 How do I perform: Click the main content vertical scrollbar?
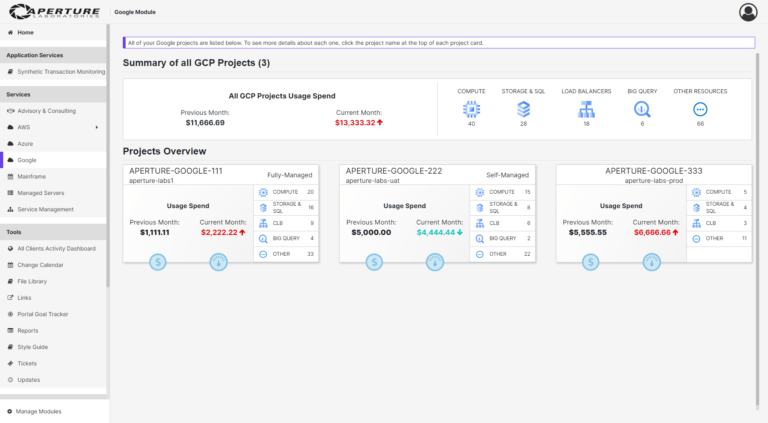(757, 230)
